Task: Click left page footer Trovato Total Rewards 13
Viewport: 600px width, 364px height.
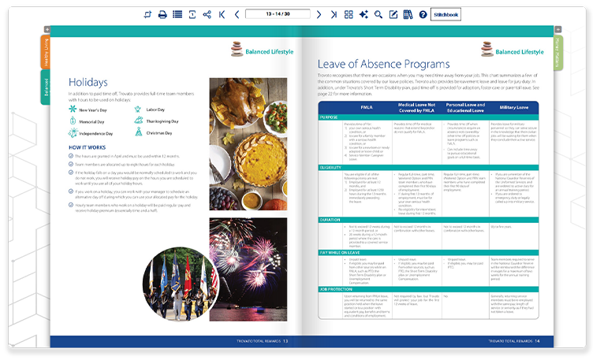Action: (262, 340)
